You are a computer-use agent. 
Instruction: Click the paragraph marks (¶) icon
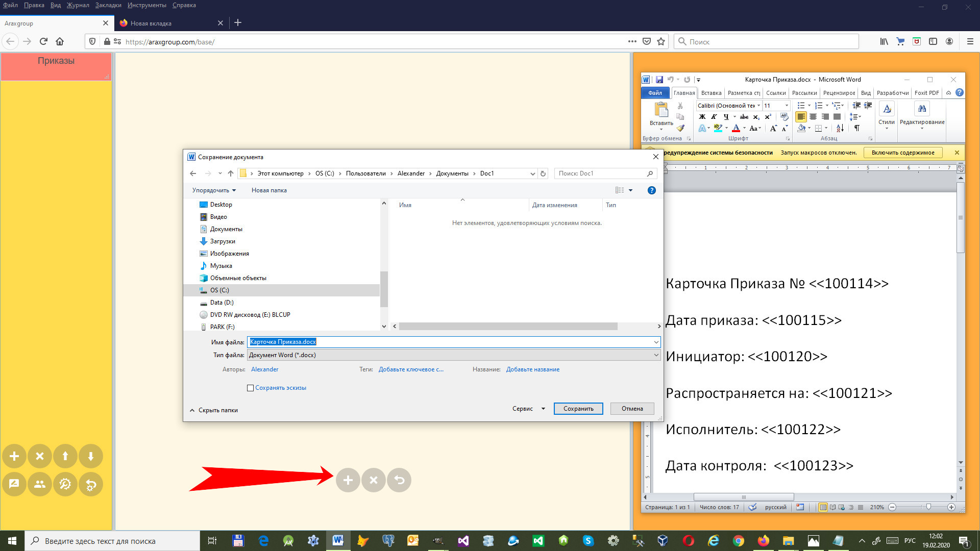click(x=857, y=128)
